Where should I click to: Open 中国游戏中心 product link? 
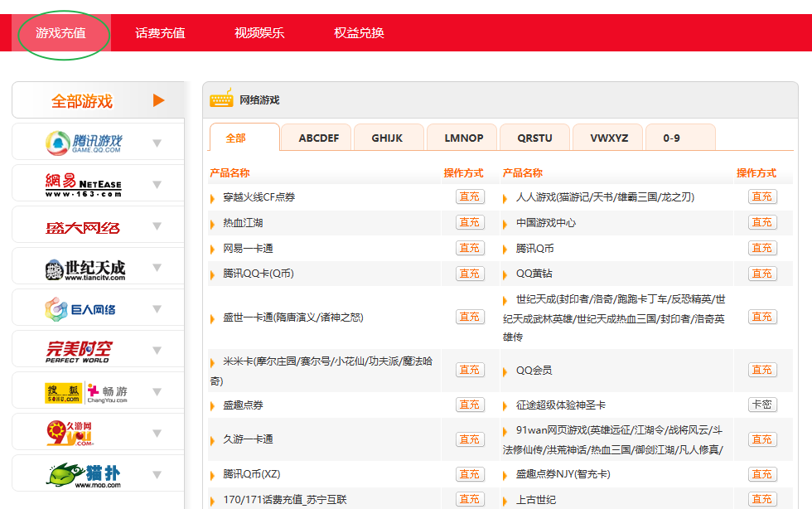click(x=546, y=223)
